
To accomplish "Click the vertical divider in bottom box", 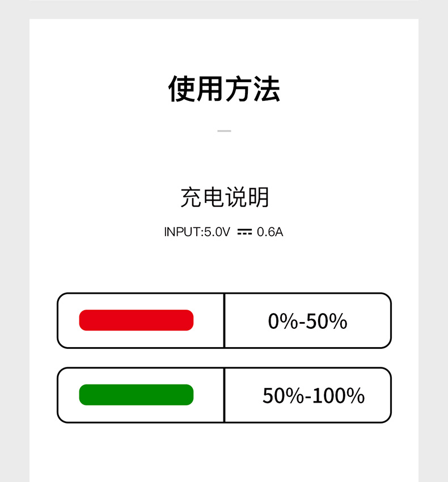I will click(225, 395).
